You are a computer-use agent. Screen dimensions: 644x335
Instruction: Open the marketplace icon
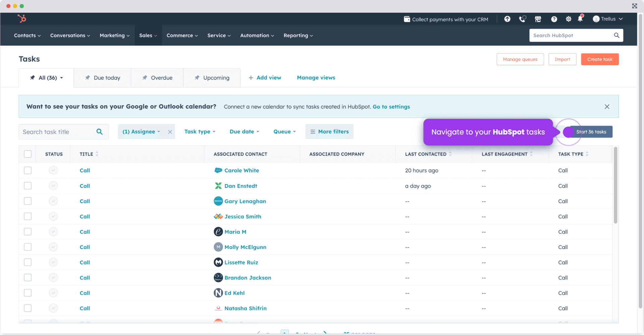(538, 19)
